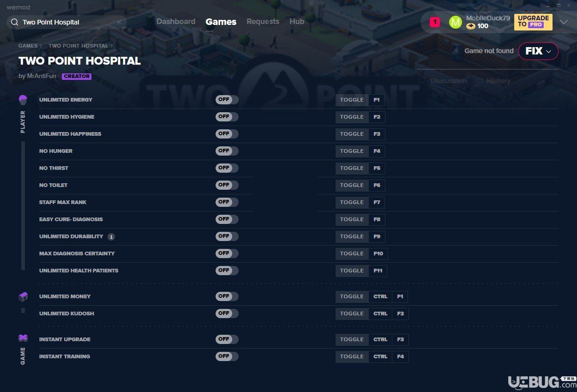Click the Game category controller icon
This screenshot has height=392, width=577.
(23, 338)
